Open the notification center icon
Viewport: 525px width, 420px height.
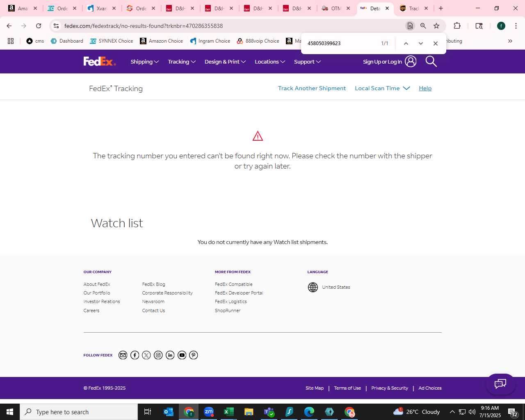point(513,412)
